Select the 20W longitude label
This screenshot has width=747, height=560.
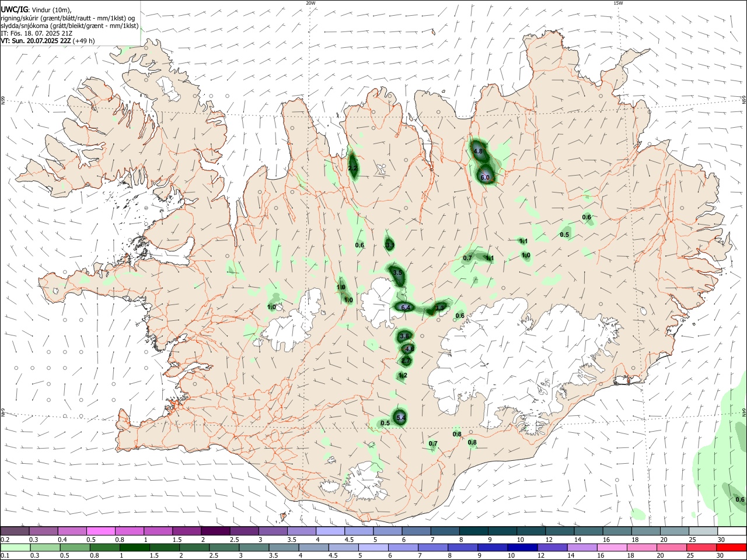311,3
